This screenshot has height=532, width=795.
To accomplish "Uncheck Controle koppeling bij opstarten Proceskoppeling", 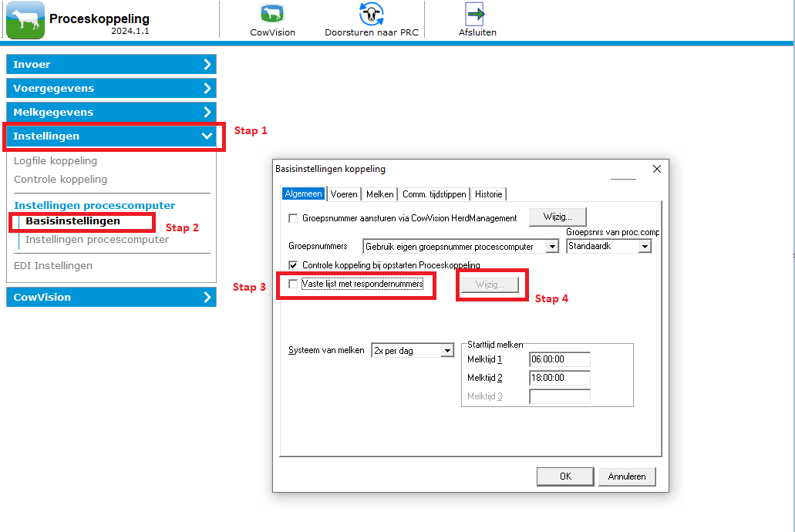I will [x=293, y=264].
